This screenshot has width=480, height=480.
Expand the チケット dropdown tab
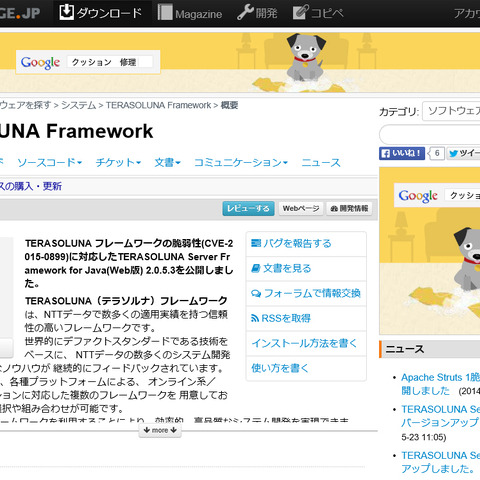[118, 162]
